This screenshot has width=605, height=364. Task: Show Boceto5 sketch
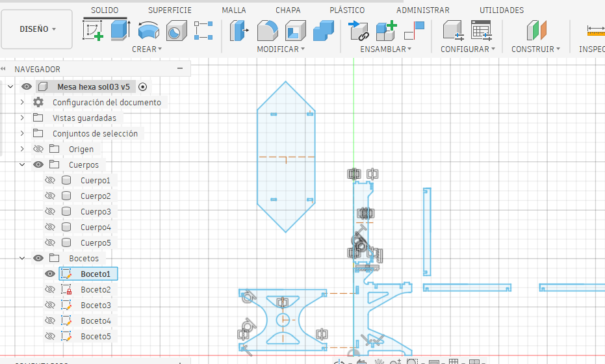click(x=50, y=336)
